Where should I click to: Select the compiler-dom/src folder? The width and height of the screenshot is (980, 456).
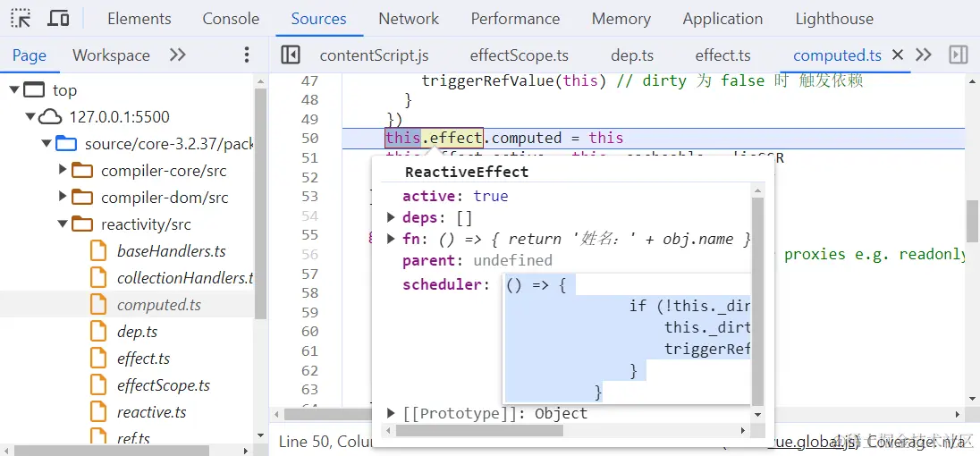click(x=165, y=198)
